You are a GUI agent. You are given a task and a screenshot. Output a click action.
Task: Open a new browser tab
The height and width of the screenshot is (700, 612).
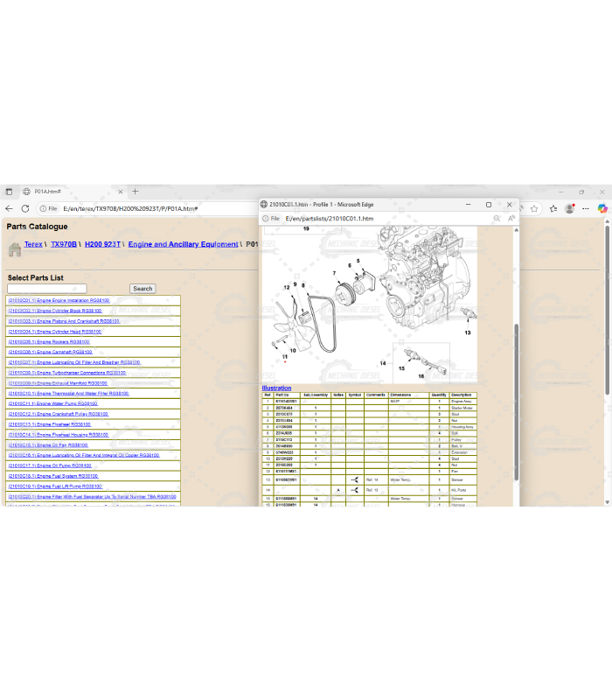(136, 191)
